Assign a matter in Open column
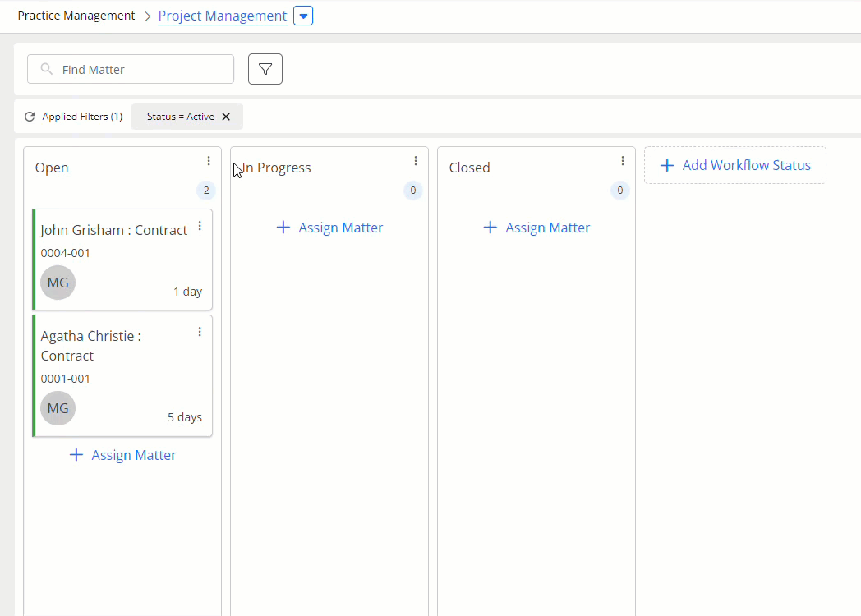The image size is (861, 616). click(123, 455)
